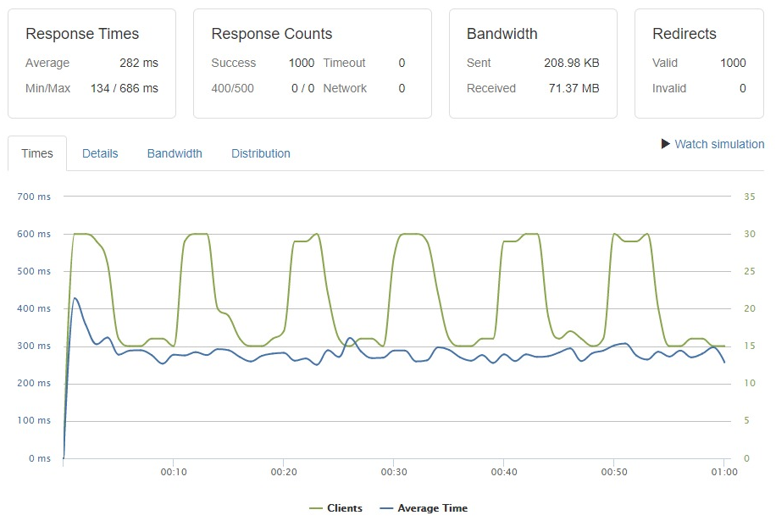Click the Watch simulation play icon
Screen dimensions: 776x532
(666, 144)
